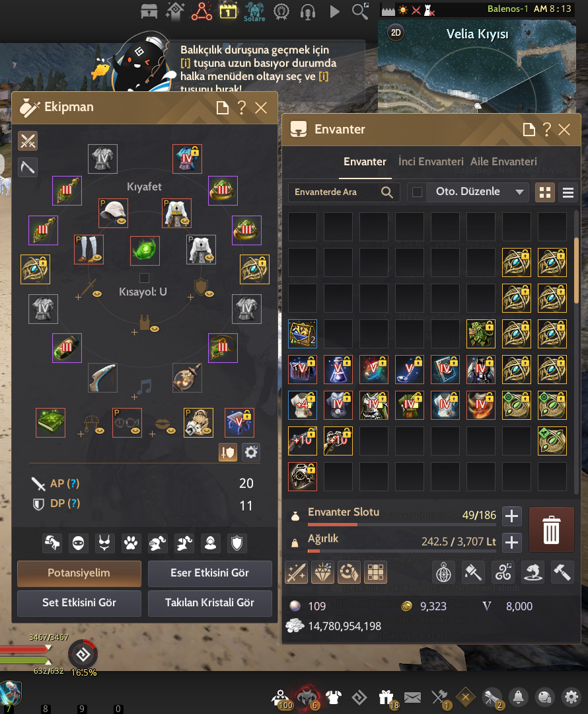This screenshot has width=588, height=714.
Task: Click the paw pet icon in Ekipman
Action: coord(131,543)
